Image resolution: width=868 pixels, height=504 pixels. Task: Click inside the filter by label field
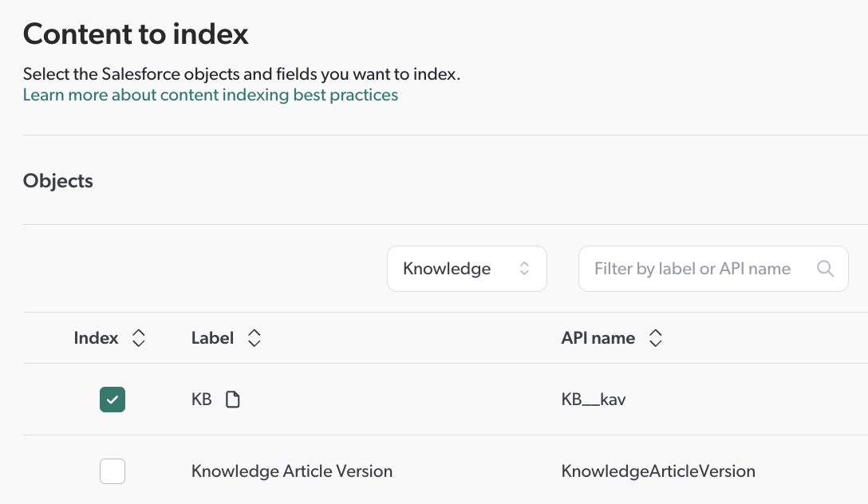point(694,269)
